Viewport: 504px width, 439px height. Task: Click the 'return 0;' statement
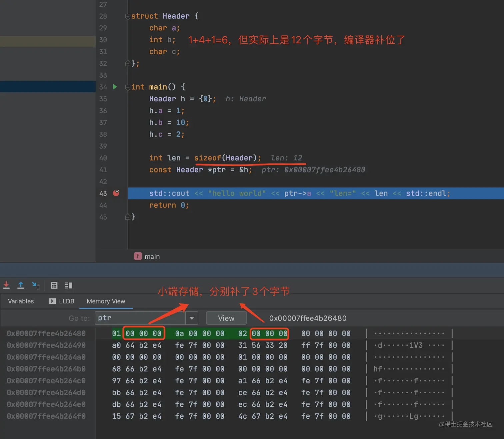coord(169,205)
